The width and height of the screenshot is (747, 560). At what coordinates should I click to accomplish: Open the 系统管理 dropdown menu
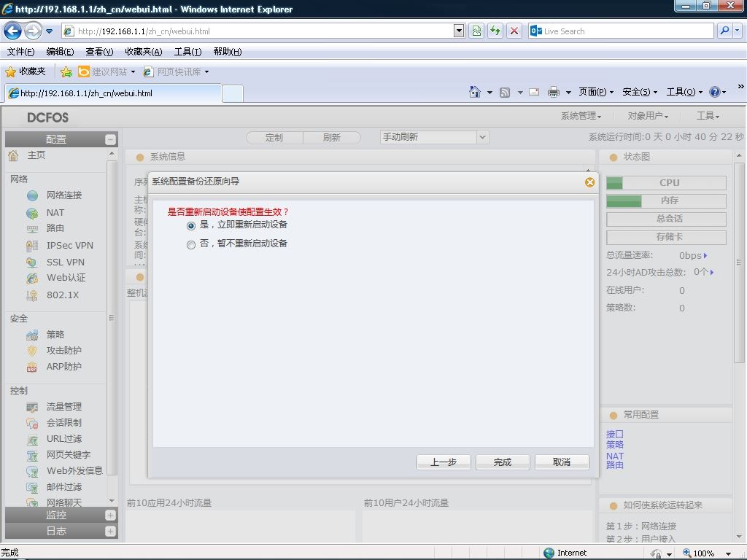click(581, 116)
